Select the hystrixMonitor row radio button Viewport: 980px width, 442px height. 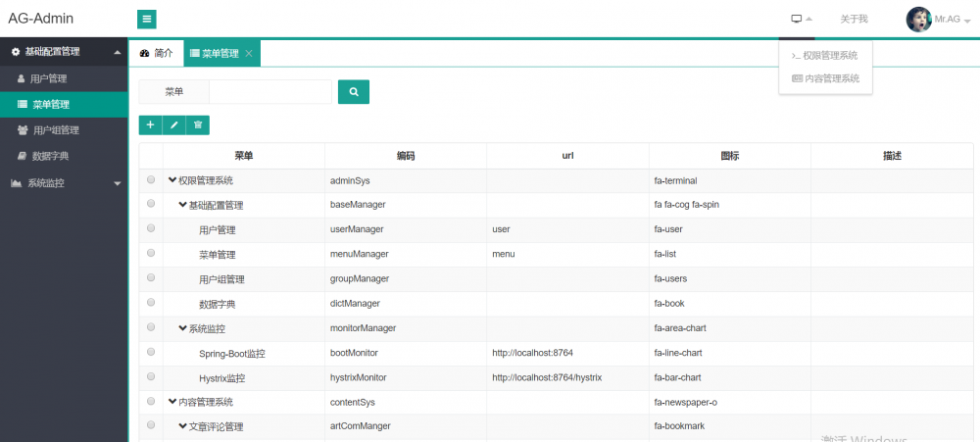(x=151, y=376)
